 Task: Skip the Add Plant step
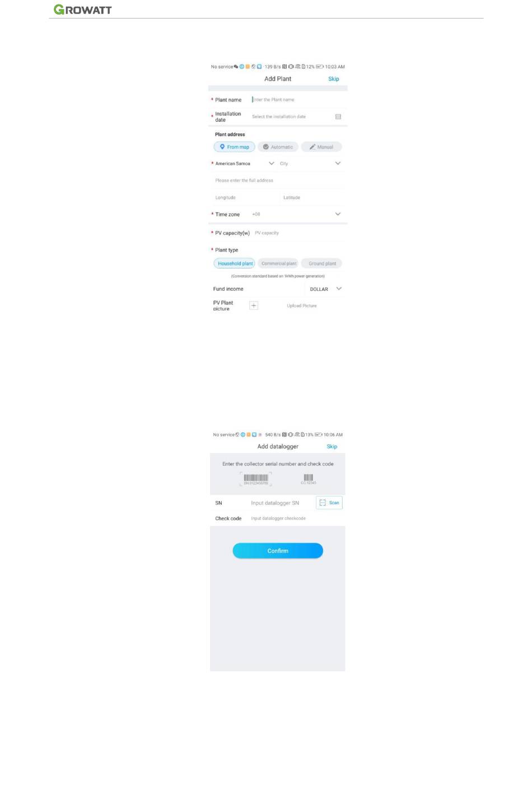tap(334, 79)
